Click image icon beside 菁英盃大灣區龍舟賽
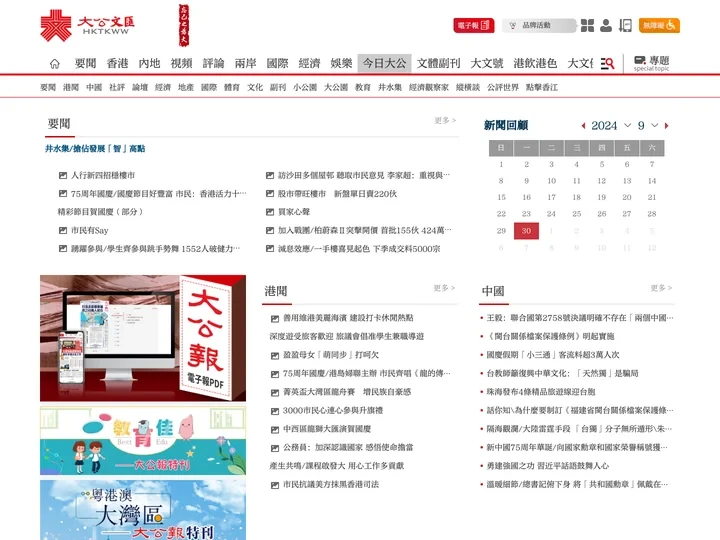The image size is (720, 540). [275, 393]
